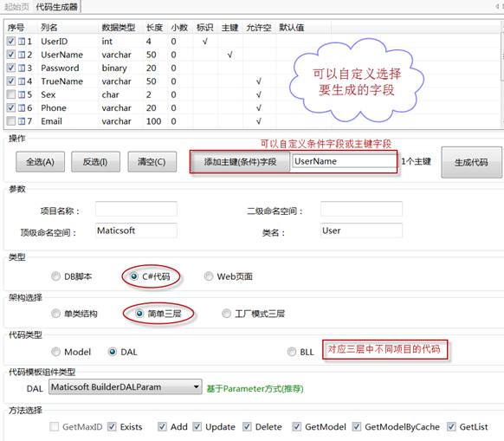This screenshot has height=441, width=504.
Task: Click the 小数 column header
Action: coord(179,28)
